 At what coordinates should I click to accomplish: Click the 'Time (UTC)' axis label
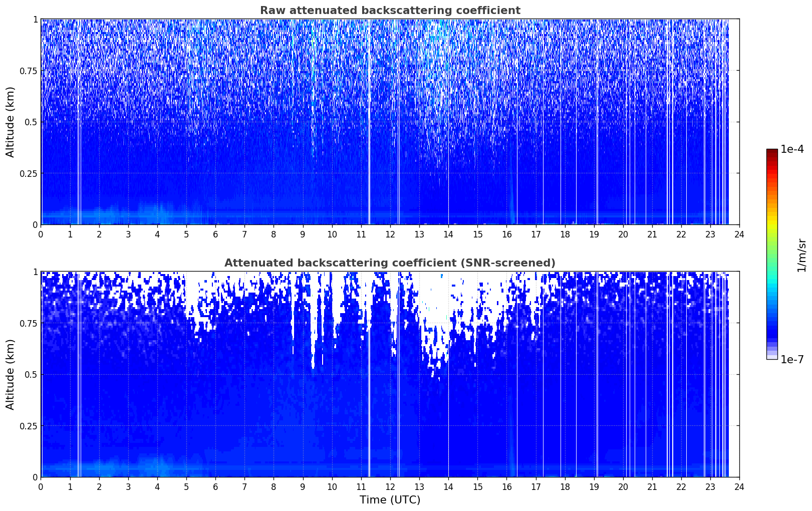click(390, 500)
